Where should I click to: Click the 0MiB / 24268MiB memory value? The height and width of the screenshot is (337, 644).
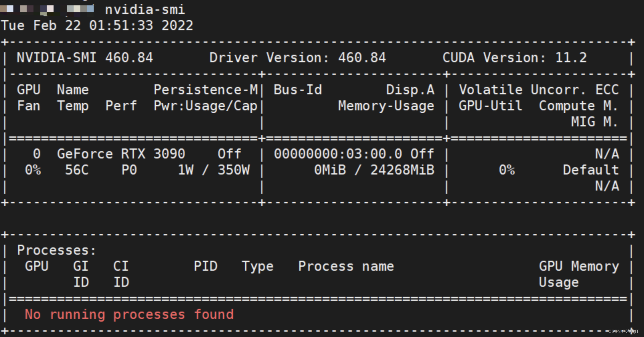point(374,170)
